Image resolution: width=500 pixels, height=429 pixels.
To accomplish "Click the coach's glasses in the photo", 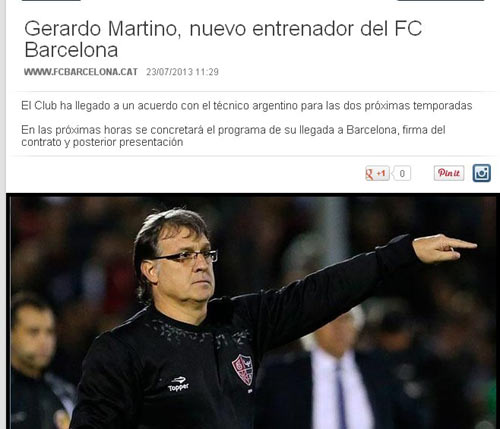I will point(185,256).
